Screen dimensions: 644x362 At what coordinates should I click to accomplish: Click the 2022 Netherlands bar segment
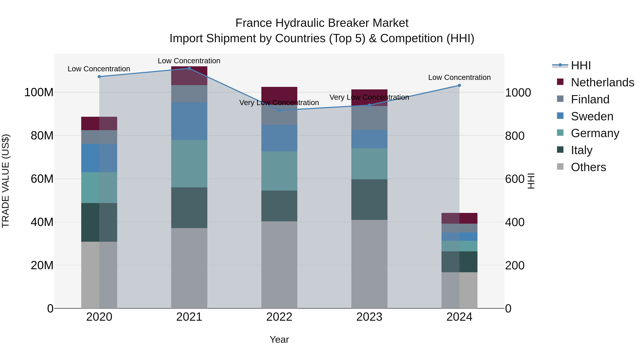(x=279, y=96)
